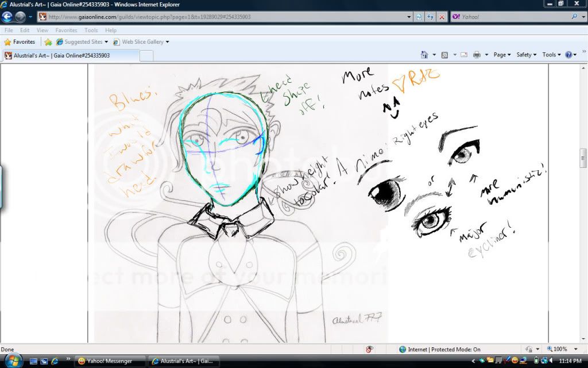Open the blue Help icon
588x368 pixels.
[x=568, y=55]
